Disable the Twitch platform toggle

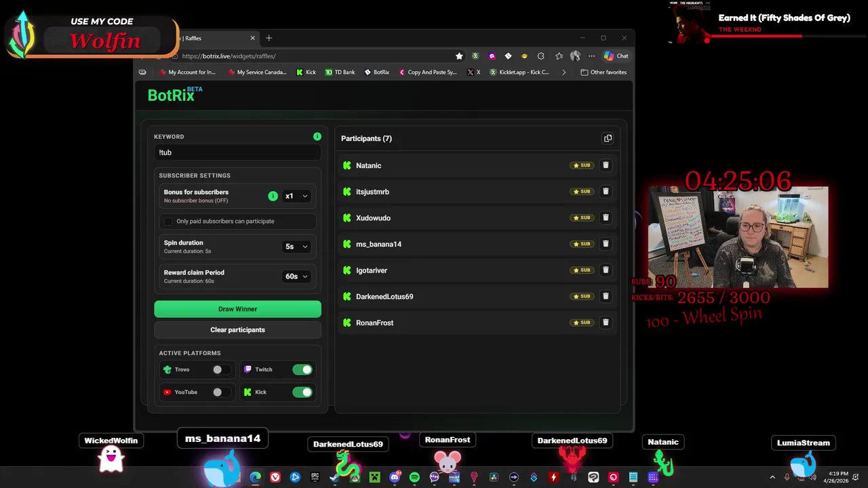pyautogui.click(x=302, y=369)
